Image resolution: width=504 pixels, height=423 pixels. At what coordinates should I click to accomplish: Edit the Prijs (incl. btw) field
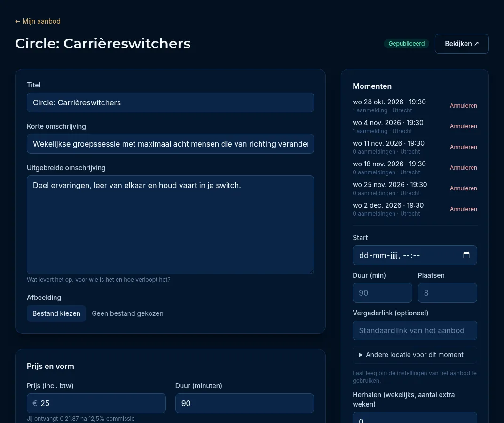tap(96, 403)
